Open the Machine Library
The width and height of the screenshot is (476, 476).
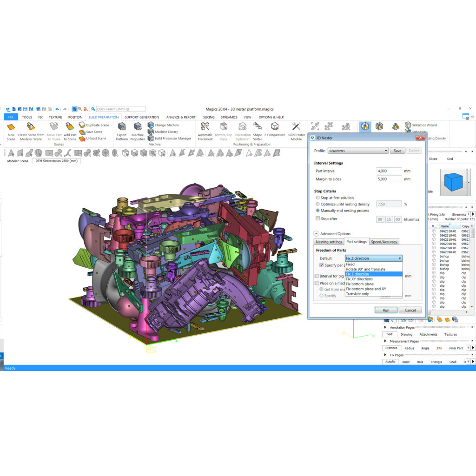click(x=163, y=132)
